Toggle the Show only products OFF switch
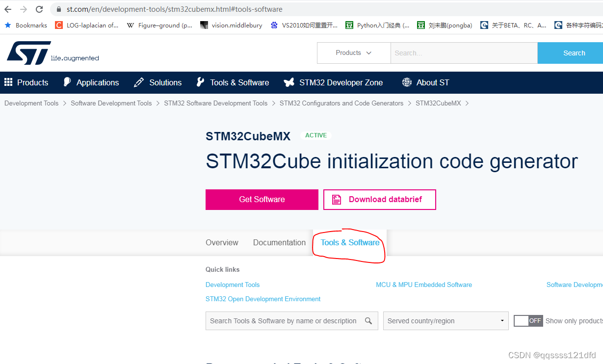Viewport: 603px width, 364px height. pyautogui.click(x=528, y=321)
